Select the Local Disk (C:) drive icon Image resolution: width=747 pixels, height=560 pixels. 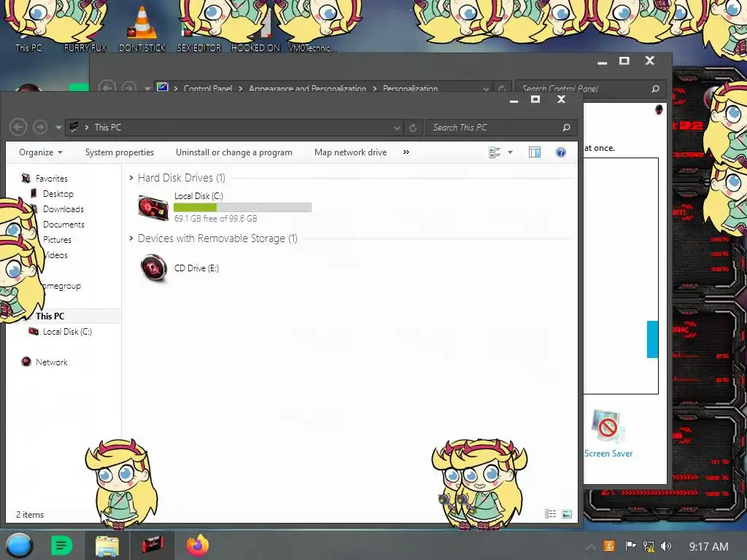click(x=153, y=208)
